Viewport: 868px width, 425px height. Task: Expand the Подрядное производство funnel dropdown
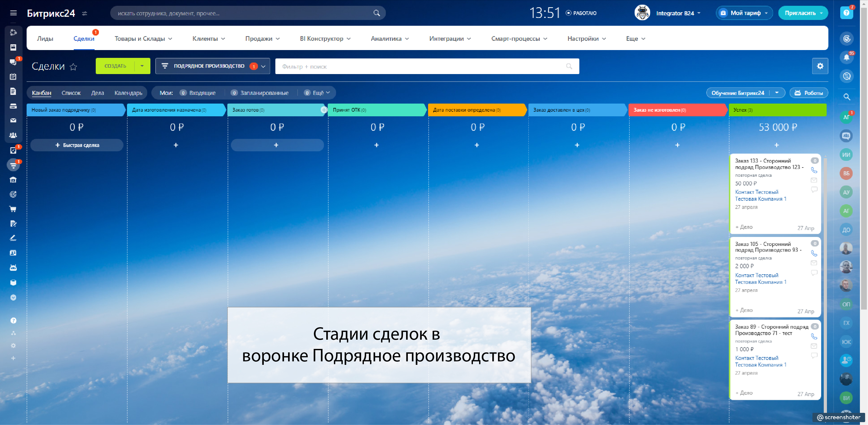263,66
